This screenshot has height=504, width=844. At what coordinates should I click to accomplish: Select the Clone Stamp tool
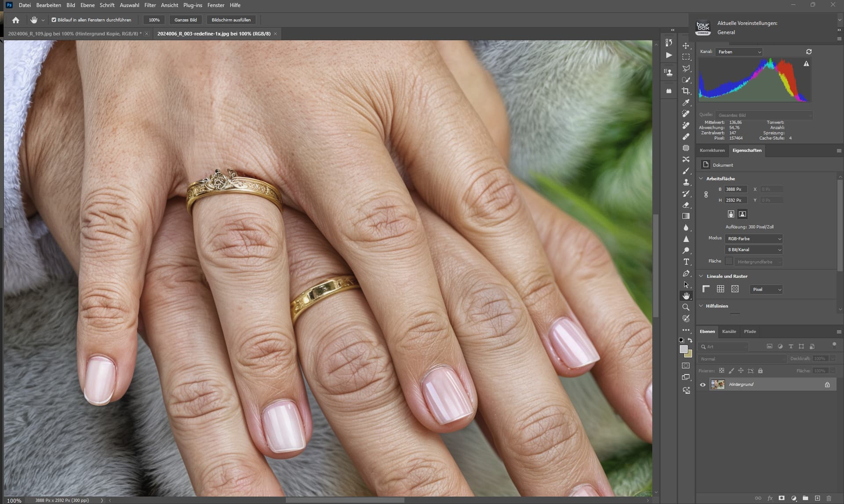point(686,182)
